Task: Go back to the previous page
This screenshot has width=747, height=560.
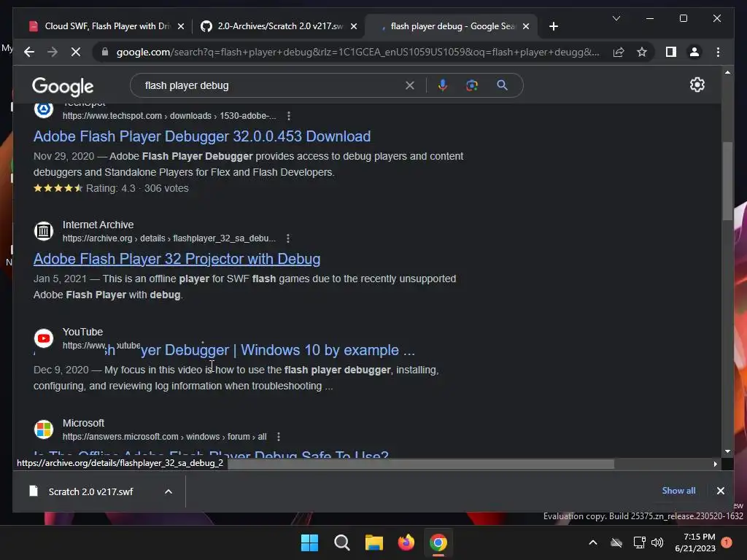Action: (x=29, y=52)
